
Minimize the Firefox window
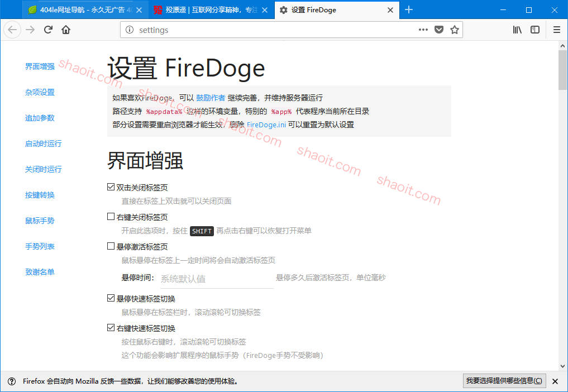pos(503,10)
